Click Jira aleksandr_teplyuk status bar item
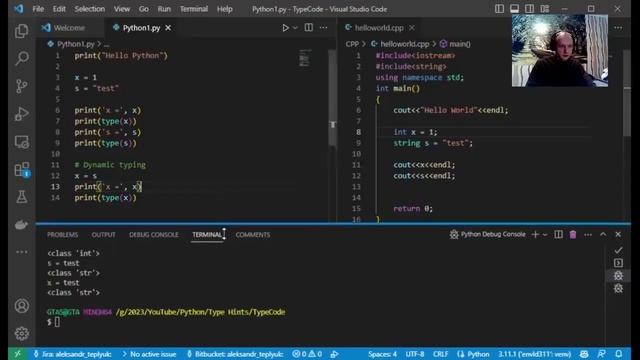Viewport: 640px width, 360px height. (72, 354)
